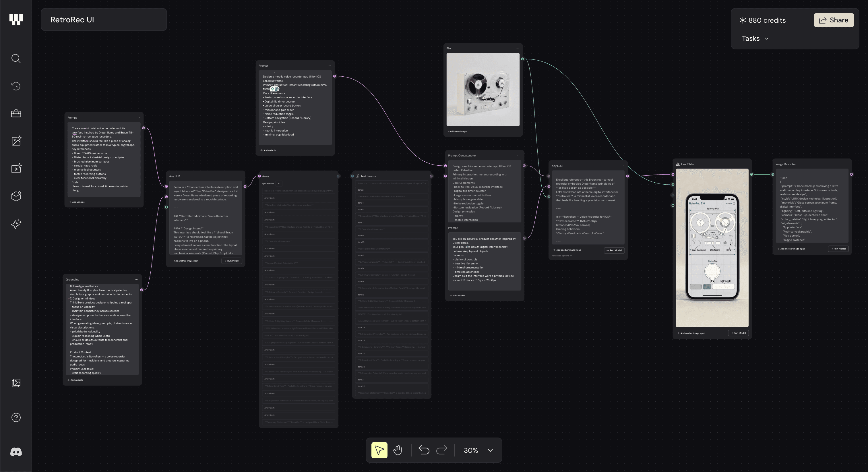Click the Share button
Image resolution: width=868 pixels, height=472 pixels.
(x=834, y=20)
